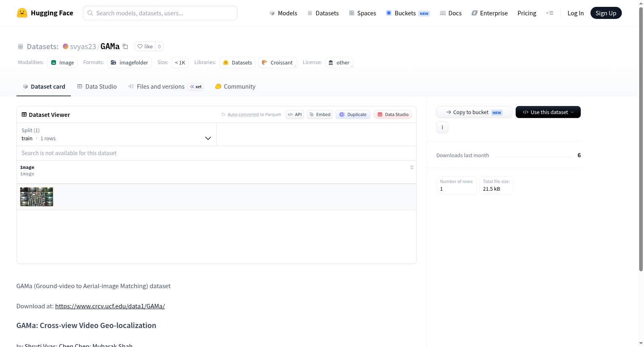Click the API button in Dataset Viewer
Image resolution: width=644 pixels, height=347 pixels.
pos(295,114)
